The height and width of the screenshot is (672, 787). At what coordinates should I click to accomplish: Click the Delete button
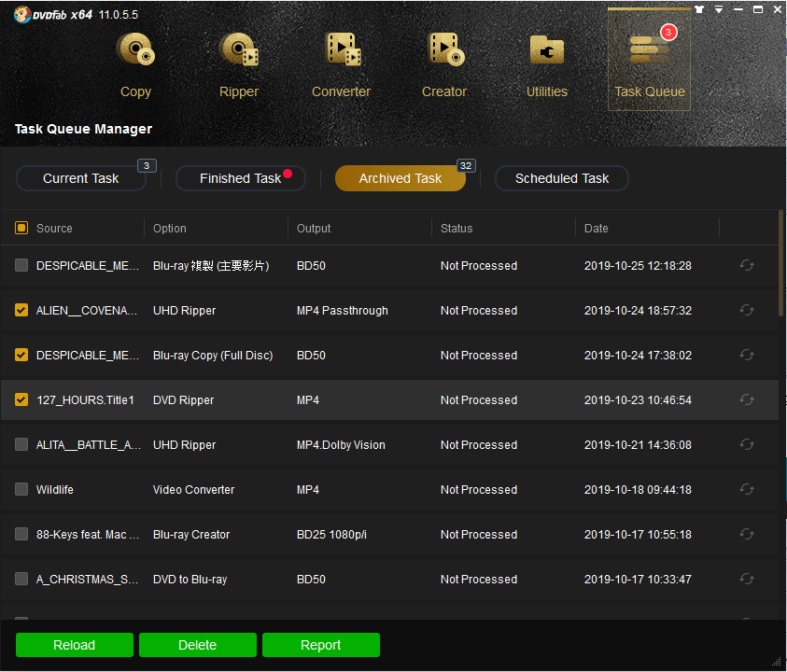tap(198, 645)
